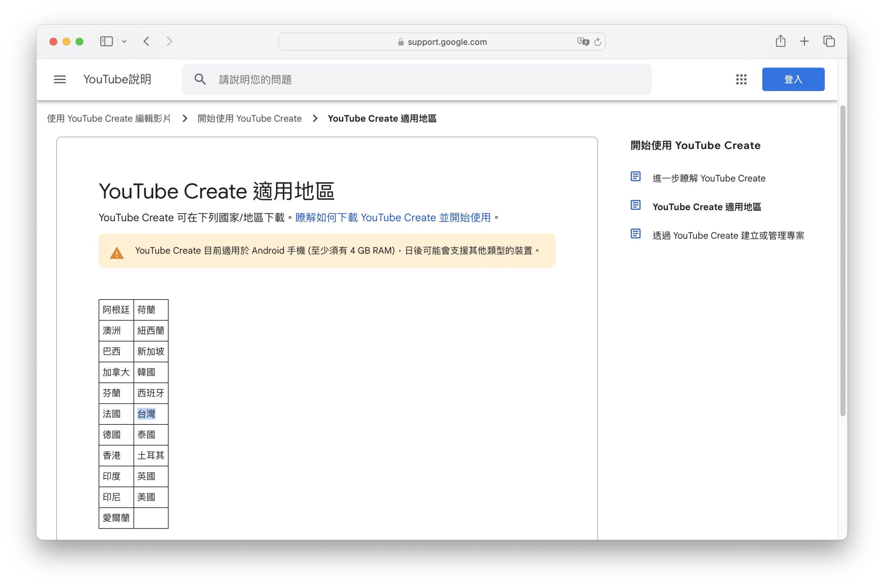Click table cell 美國

point(151,497)
